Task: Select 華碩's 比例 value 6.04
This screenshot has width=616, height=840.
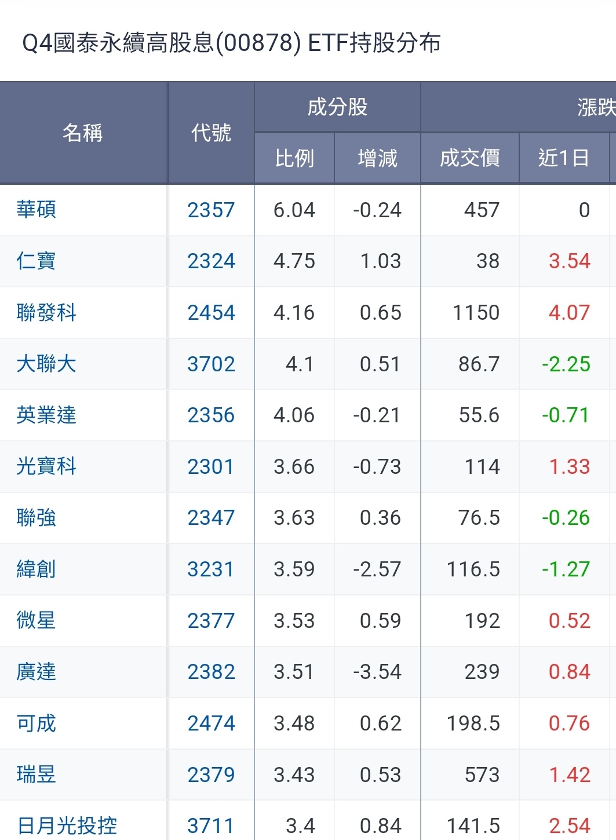Action: click(294, 210)
